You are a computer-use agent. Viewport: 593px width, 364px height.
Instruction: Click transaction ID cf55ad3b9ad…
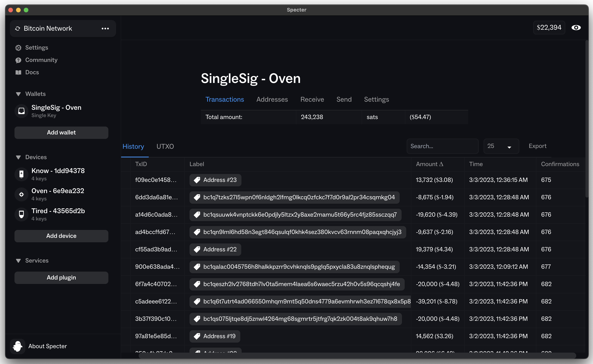(x=156, y=249)
